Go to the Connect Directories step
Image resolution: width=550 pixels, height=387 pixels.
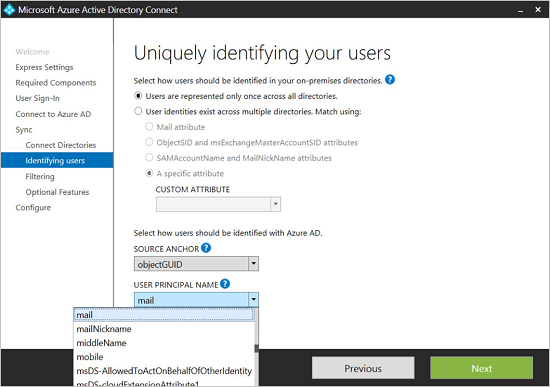61,145
